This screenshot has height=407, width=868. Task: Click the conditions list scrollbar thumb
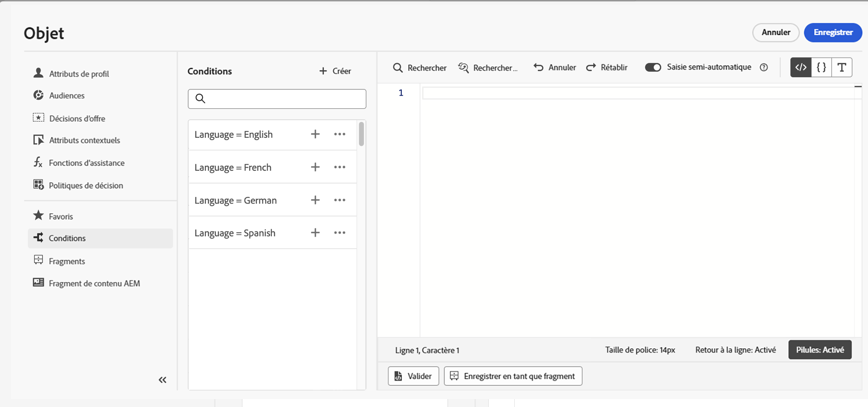point(361,134)
